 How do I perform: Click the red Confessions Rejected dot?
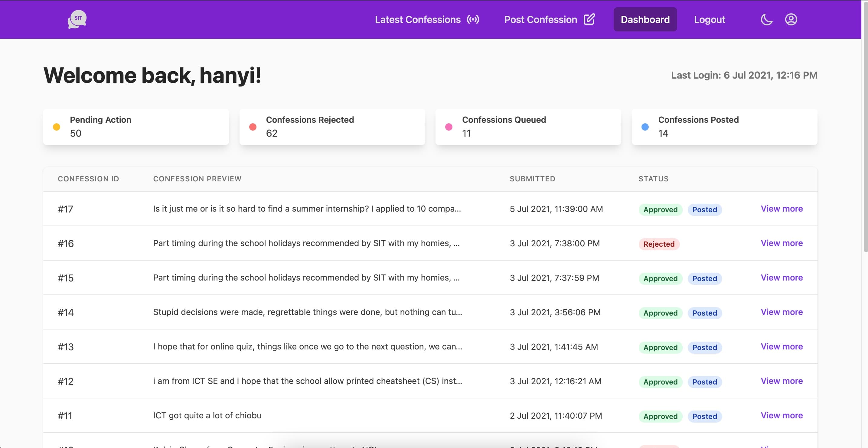point(253,127)
